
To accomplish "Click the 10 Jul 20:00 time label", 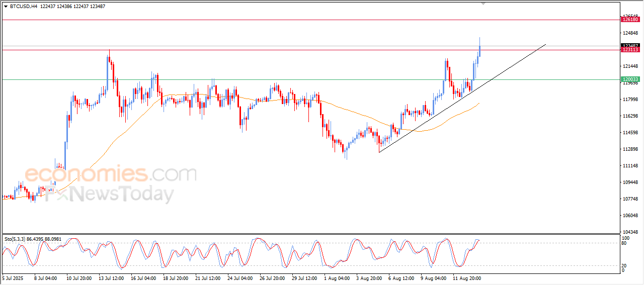I will 78,277.
